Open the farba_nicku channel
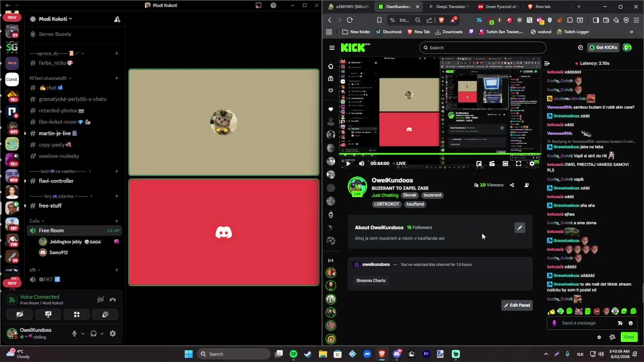The height and width of the screenshot is (362, 644). (55, 63)
